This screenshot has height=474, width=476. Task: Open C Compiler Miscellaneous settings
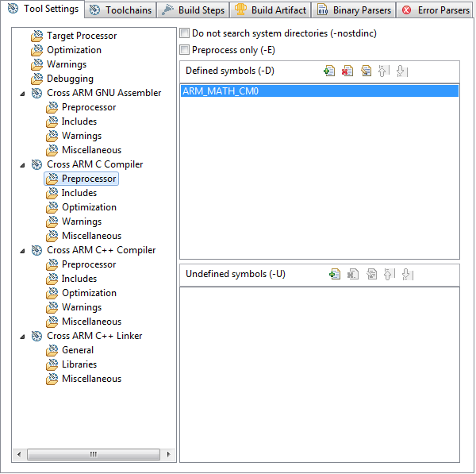84,236
